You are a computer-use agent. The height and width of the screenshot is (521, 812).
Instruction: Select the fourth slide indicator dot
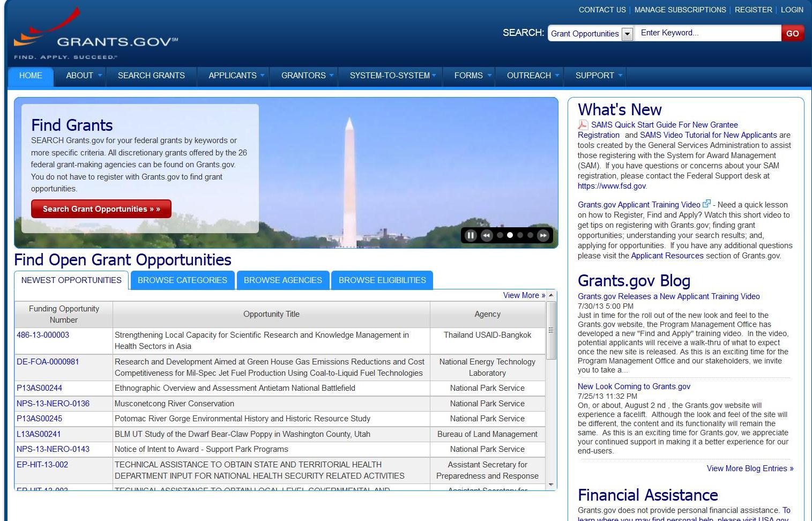coord(530,235)
